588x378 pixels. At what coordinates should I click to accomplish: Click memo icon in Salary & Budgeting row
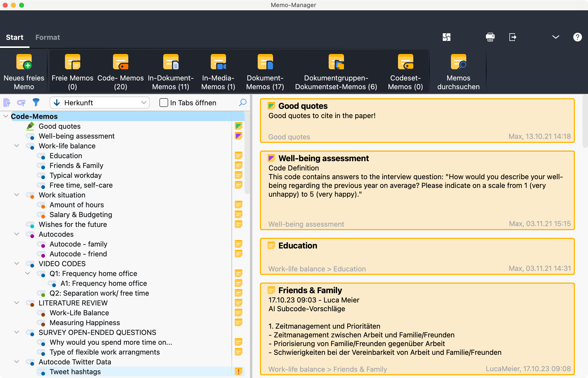238,214
